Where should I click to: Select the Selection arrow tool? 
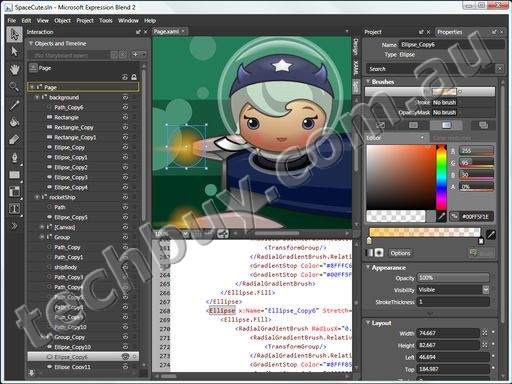14,34
